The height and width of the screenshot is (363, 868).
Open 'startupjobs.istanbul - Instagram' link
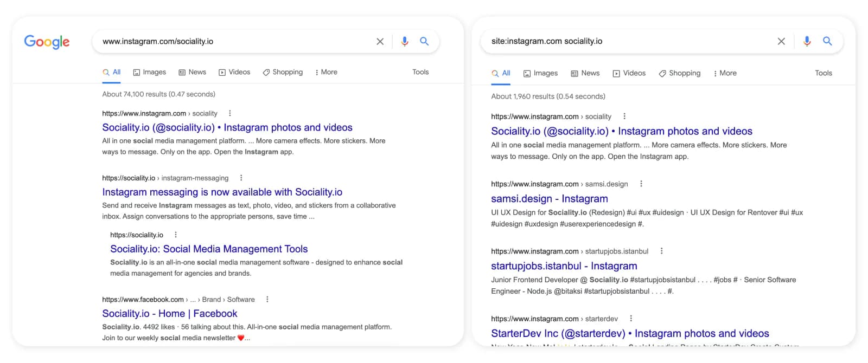point(564,266)
